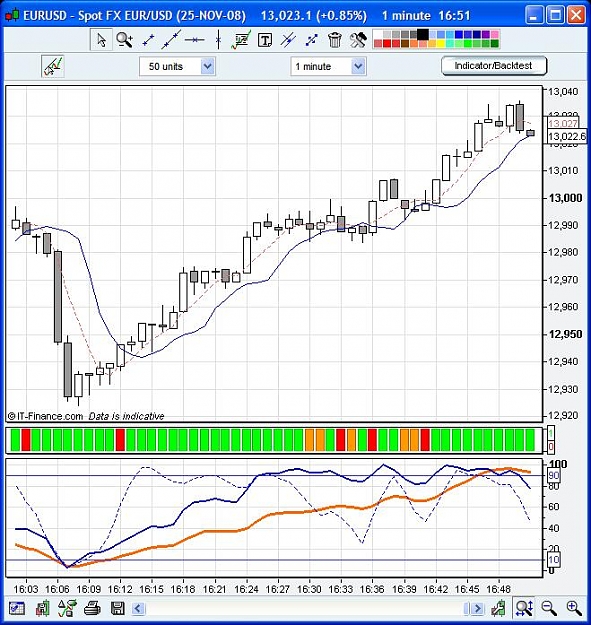Click the 90 overbought level label
The height and width of the screenshot is (625, 591).
(x=554, y=475)
